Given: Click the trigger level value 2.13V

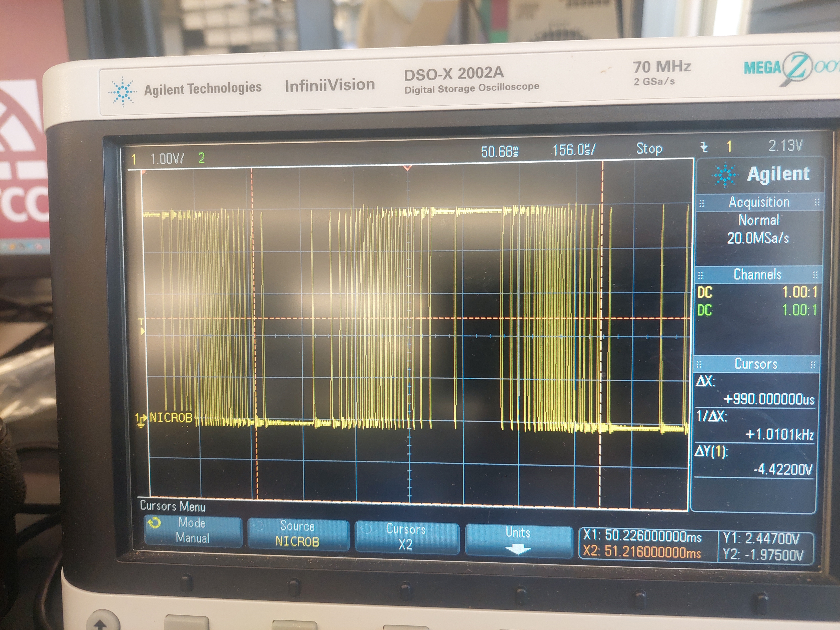Looking at the screenshot, I should [x=785, y=146].
